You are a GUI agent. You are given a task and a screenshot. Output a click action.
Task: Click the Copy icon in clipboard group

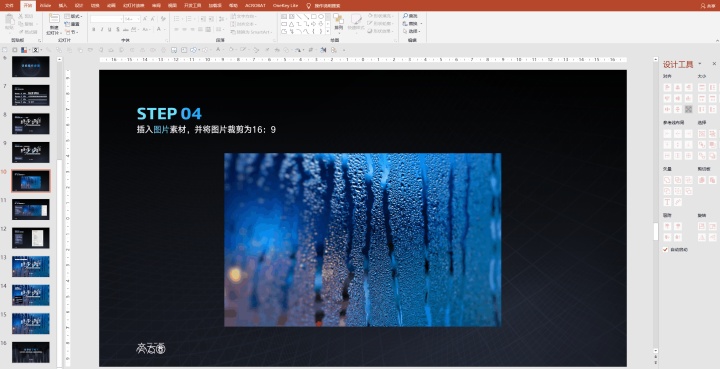coord(21,24)
